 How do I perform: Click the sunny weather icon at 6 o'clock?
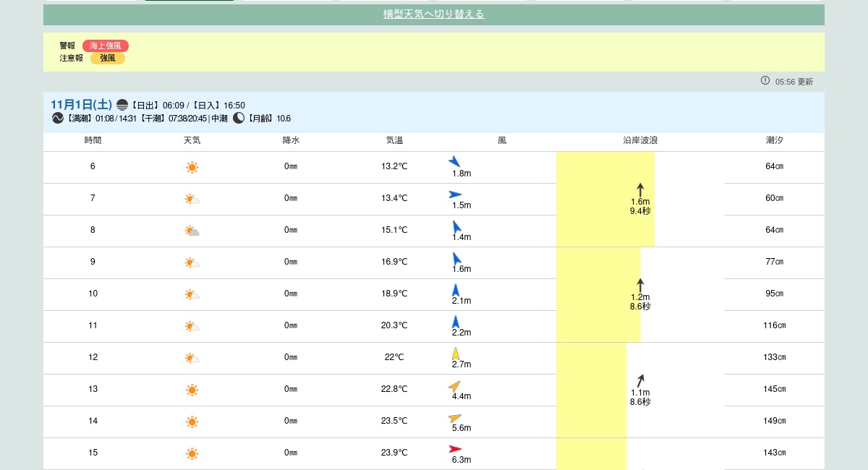point(192,167)
